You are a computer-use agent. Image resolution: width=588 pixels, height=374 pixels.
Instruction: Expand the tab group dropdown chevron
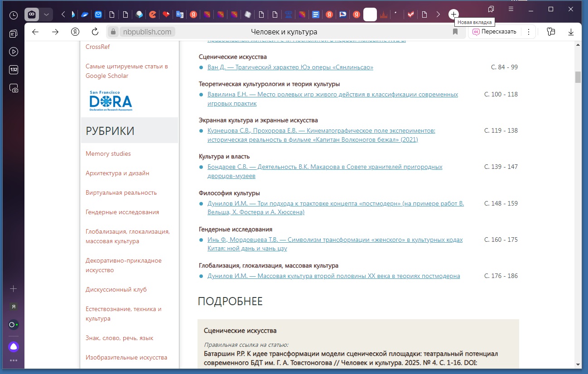[46, 14]
